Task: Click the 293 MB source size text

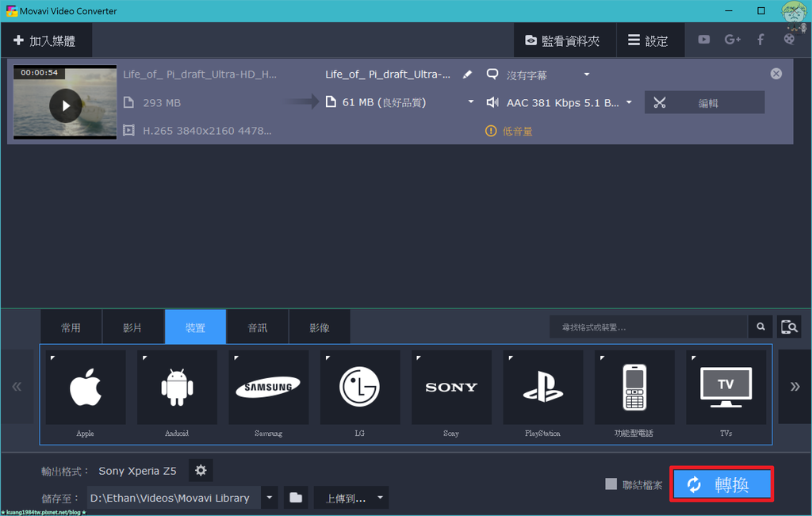Action: click(x=162, y=103)
